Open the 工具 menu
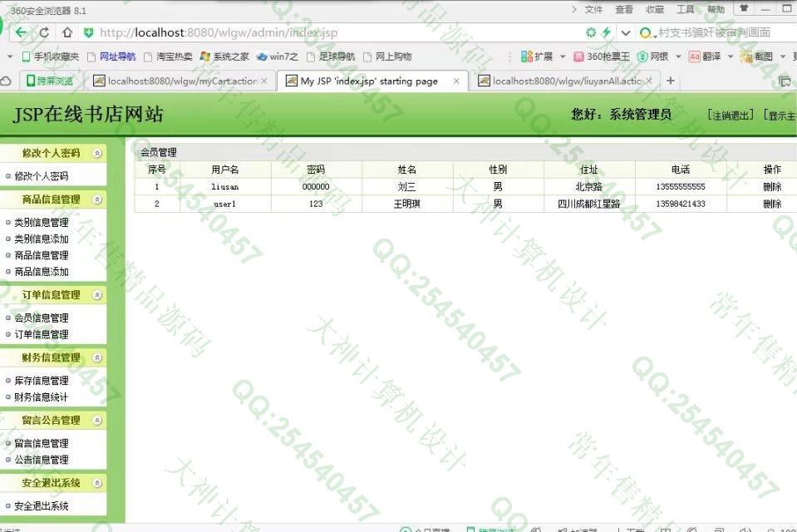Screen dimensions: 797x532 coord(685,9)
